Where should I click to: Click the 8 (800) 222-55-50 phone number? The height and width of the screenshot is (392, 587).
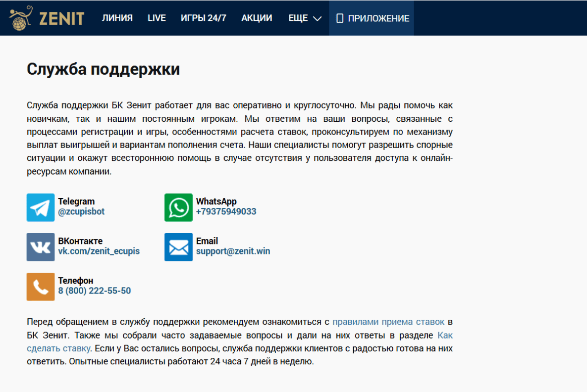click(x=95, y=291)
